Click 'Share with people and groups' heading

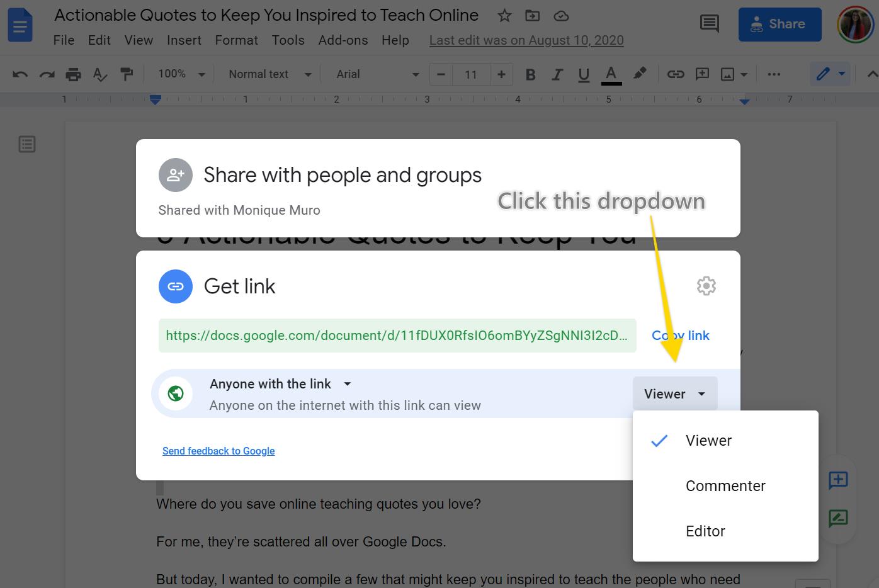[343, 175]
